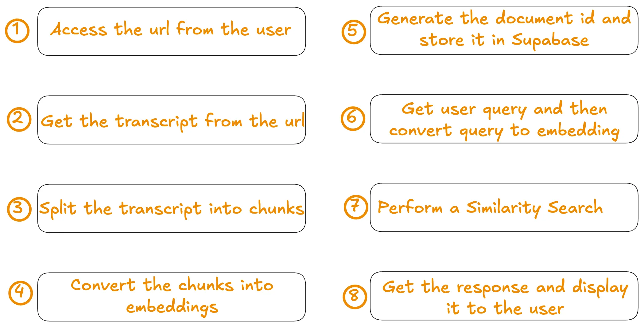Screen dimensions: 644x327
Task: Click the word "Supabase" in step 5
Action: [x=550, y=41]
